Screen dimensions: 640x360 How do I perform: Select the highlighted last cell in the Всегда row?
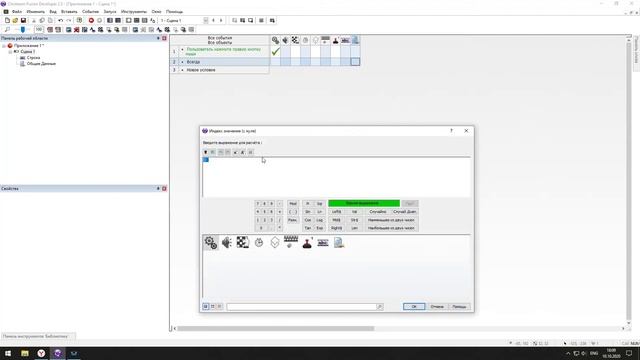(x=355, y=62)
